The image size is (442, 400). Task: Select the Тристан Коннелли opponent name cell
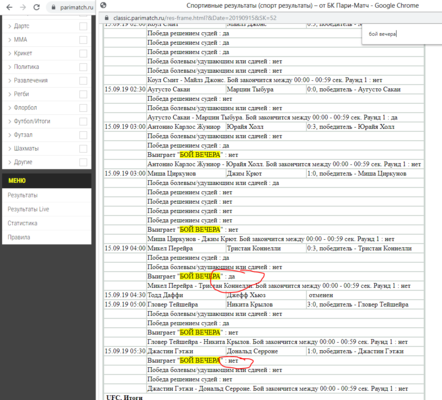[266, 248]
